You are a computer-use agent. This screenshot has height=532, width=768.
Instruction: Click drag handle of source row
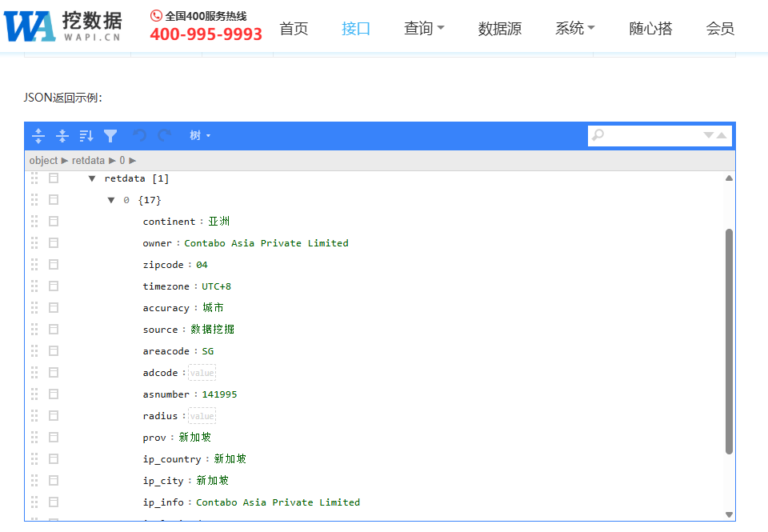point(34,329)
